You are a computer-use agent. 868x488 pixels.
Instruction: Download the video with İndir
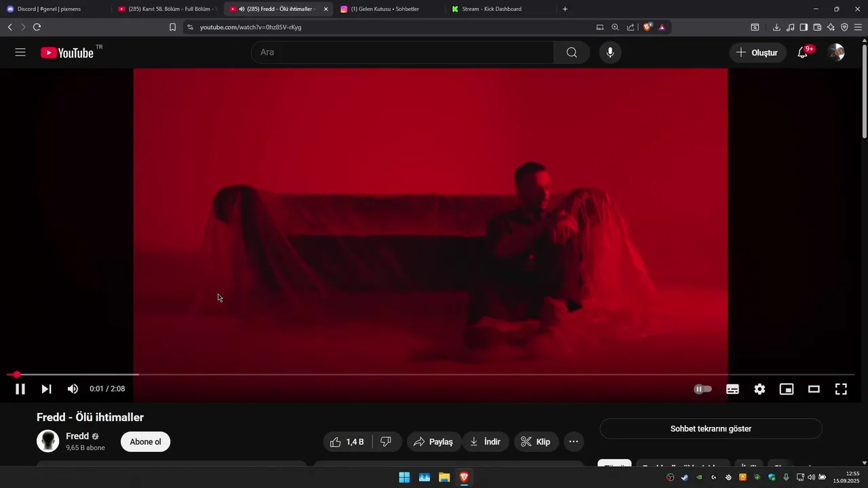click(x=486, y=441)
